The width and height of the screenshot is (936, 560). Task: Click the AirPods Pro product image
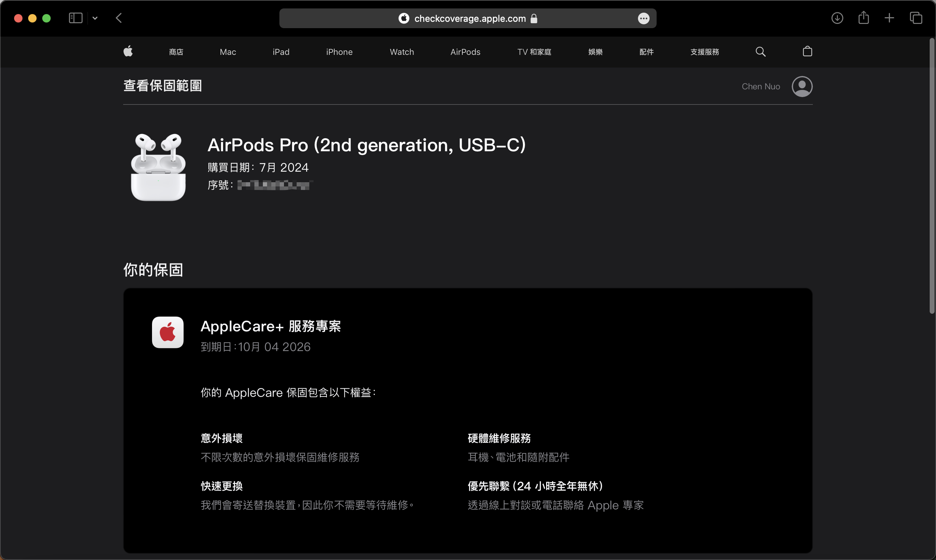(158, 167)
